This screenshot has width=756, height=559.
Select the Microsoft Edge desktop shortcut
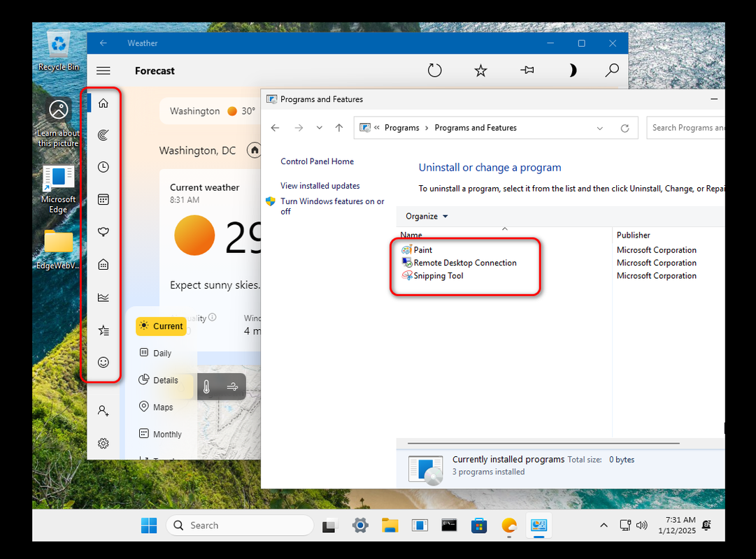(58, 189)
